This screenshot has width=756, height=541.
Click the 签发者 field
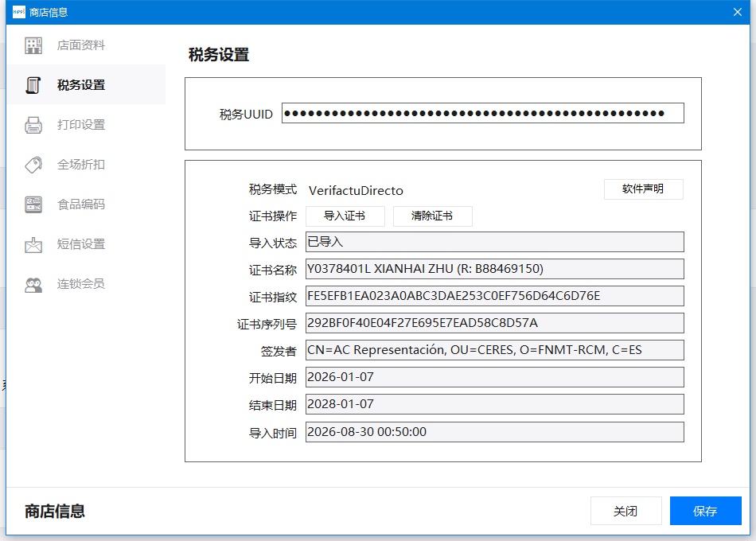(495, 350)
